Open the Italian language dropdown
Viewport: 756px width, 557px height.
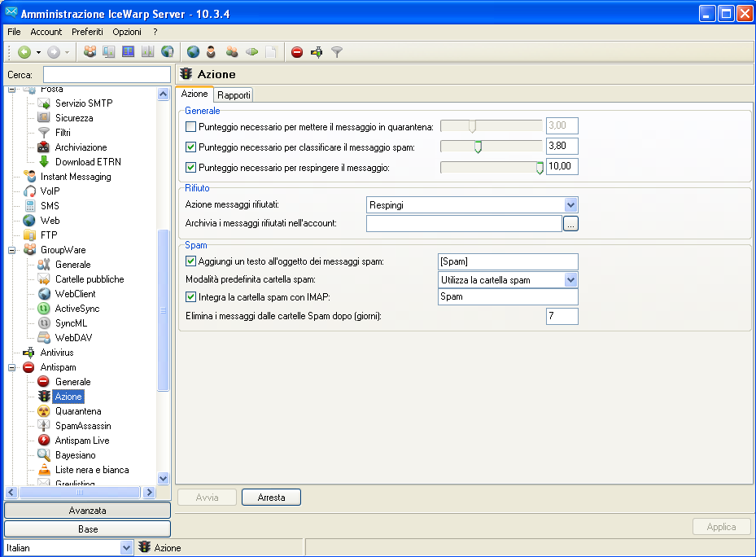click(126, 548)
